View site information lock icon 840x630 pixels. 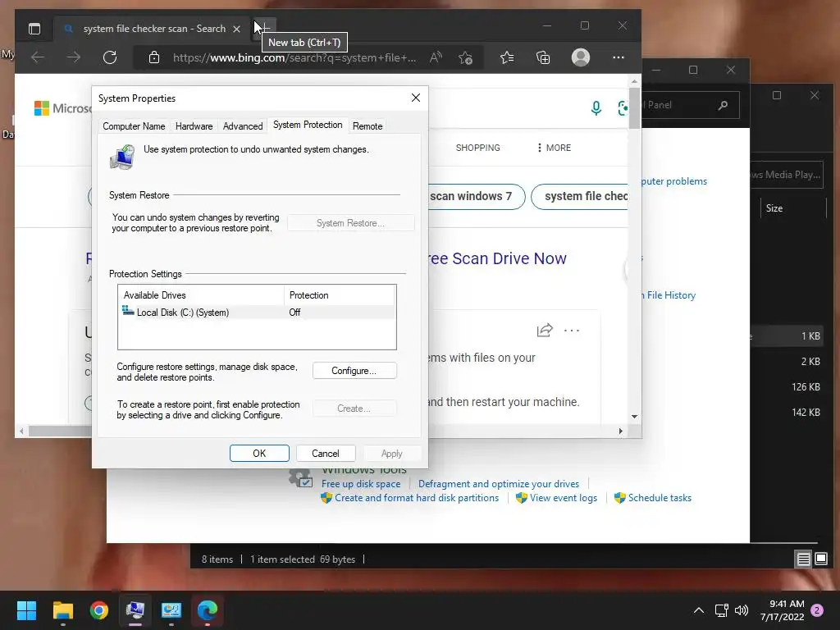(154, 57)
